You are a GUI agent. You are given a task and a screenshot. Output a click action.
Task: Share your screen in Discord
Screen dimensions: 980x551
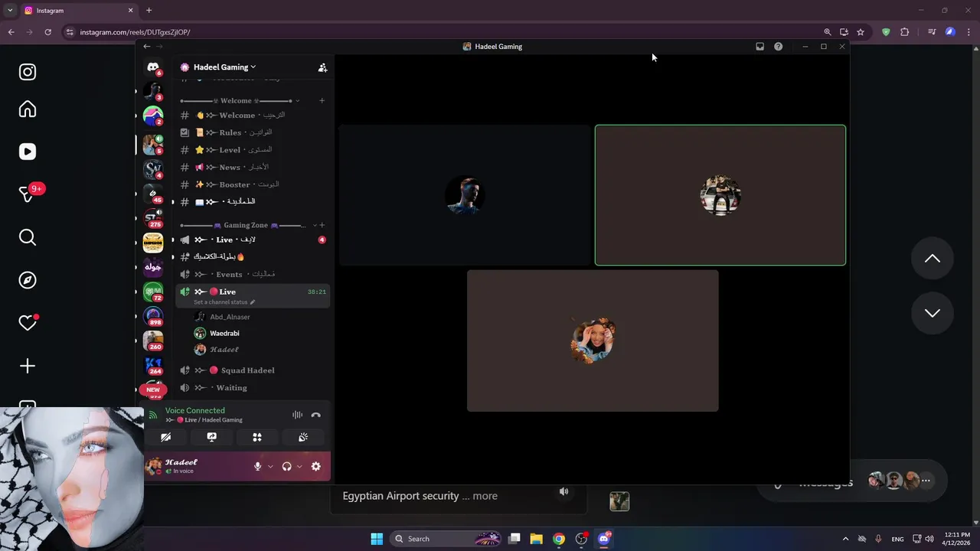click(211, 437)
